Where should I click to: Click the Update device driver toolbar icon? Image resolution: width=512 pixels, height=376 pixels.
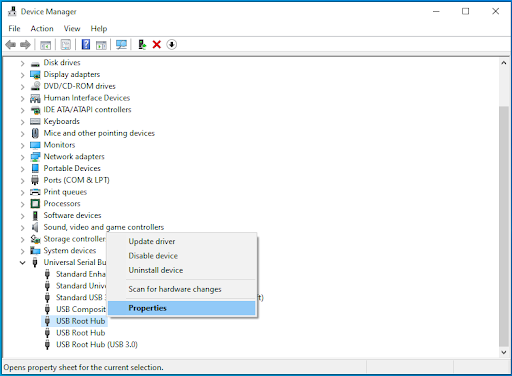pos(142,44)
